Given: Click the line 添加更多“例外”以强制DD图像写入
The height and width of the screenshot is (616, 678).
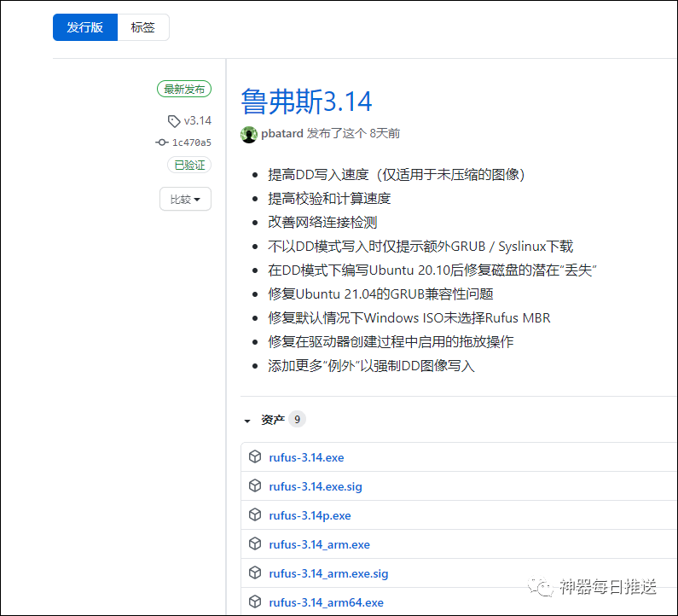Looking at the screenshot, I should [x=371, y=366].
